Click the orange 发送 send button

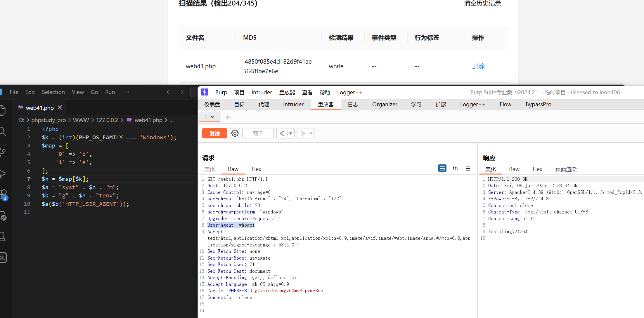pyautogui.click(x=214, y=133)
